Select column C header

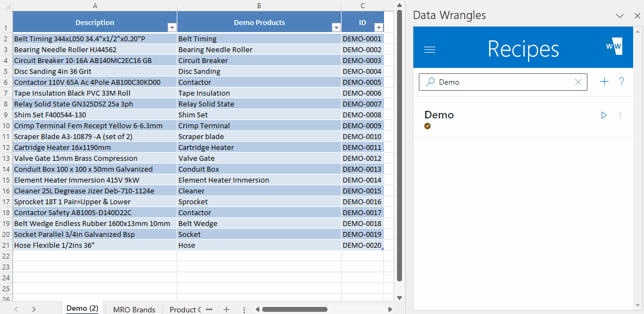(363, 5)
